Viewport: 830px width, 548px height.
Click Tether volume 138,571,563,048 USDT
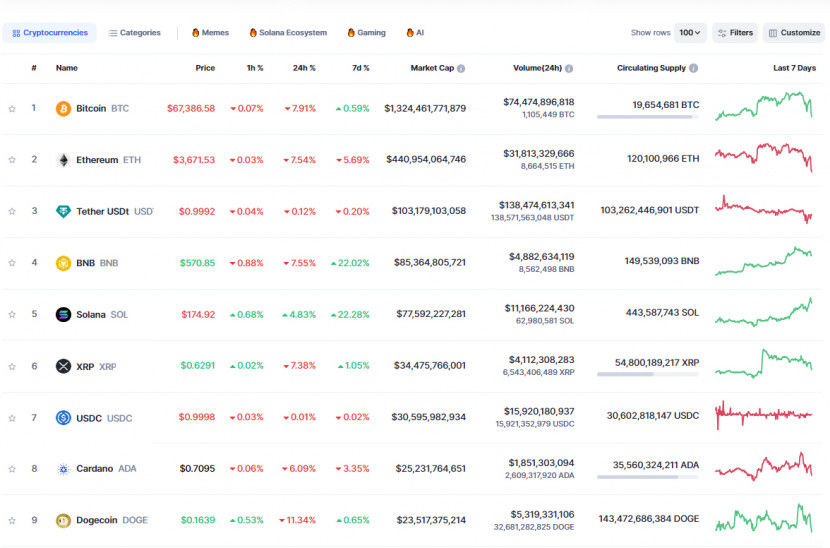point(532,218)
